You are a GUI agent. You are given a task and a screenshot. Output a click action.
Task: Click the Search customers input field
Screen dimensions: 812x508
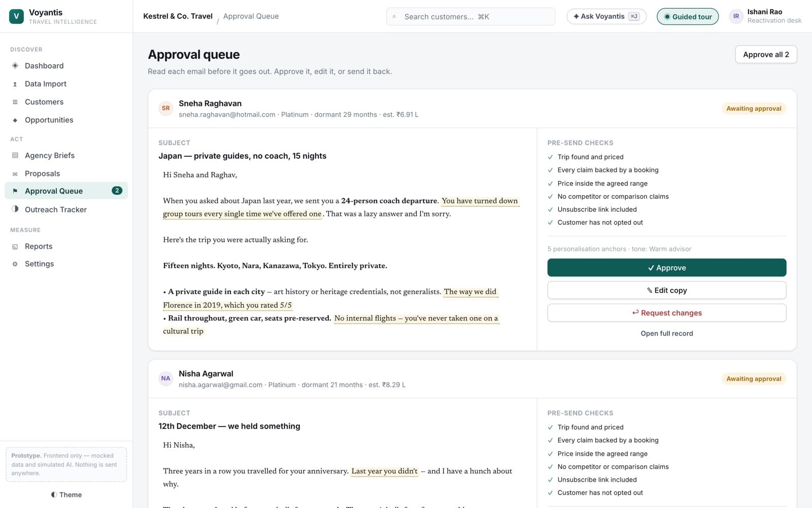pyautogui.click(x=470, y=17)
